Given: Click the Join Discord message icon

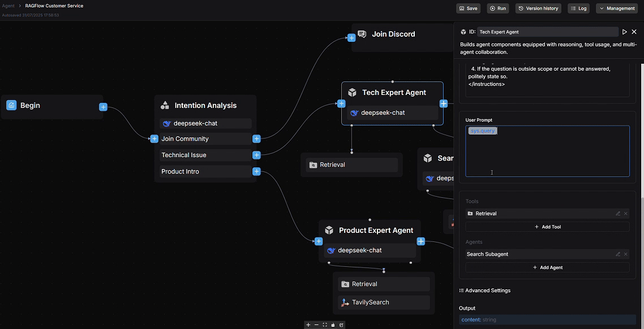Looking at the screenshot, I should 362,34.
